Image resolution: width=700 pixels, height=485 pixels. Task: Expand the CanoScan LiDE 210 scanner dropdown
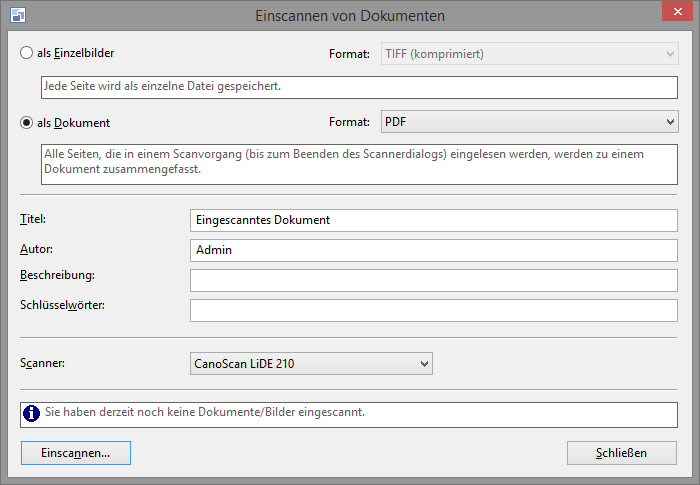coord(311,363)
